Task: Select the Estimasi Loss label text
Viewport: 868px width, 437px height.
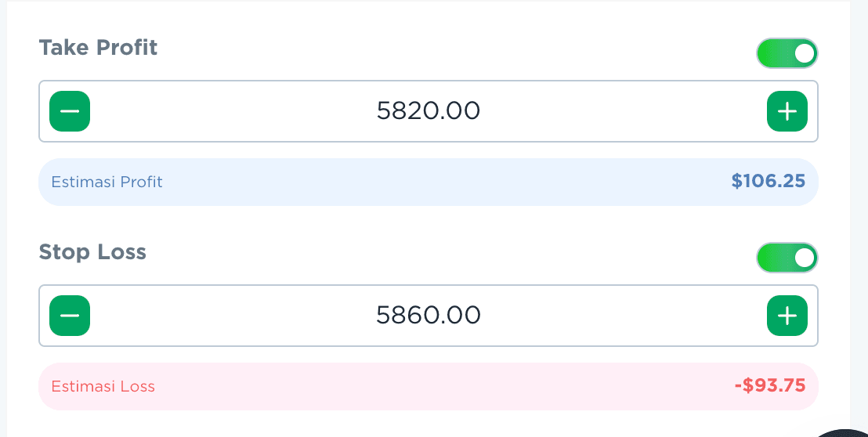Action: (103, 386)
